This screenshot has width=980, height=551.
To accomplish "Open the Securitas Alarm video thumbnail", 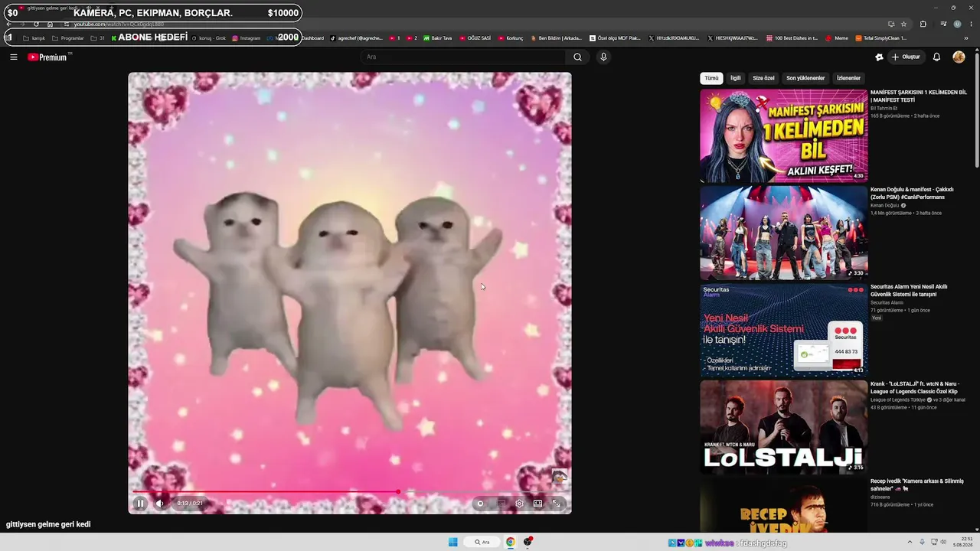I will (x=783, y=330).
